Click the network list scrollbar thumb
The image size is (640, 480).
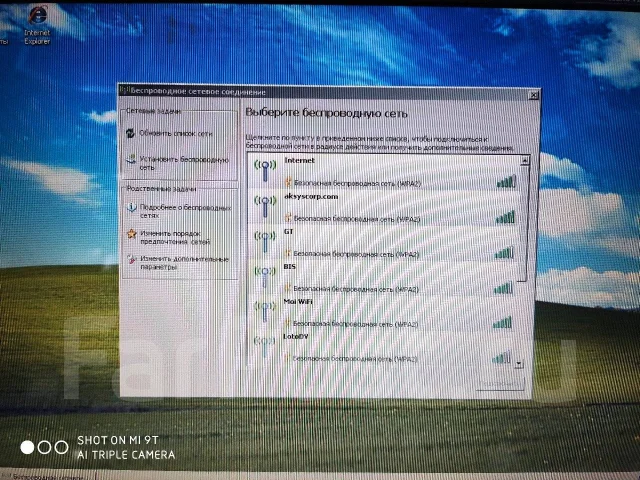pos(524,223)
